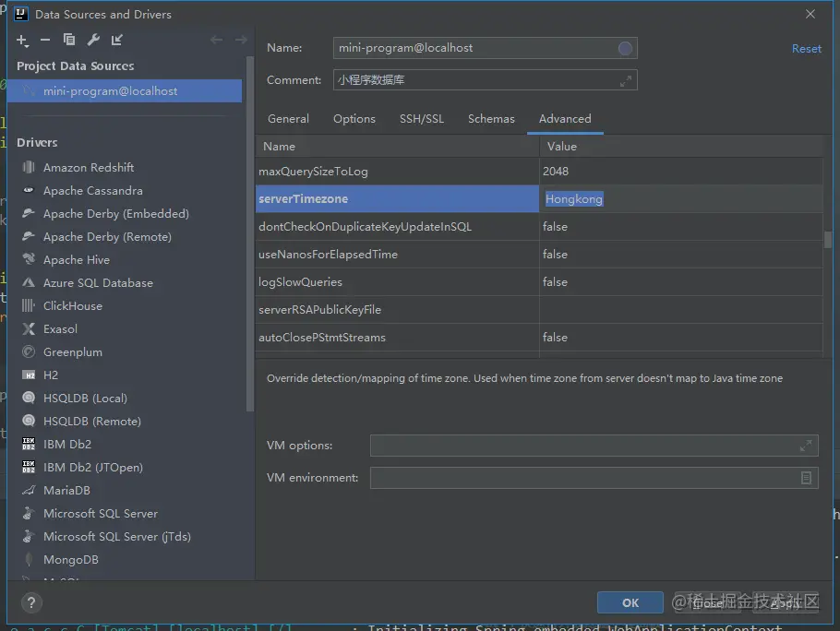Click the drivers list scrollbar
Viewport: 840px width, 631px height.
[249, 234]
